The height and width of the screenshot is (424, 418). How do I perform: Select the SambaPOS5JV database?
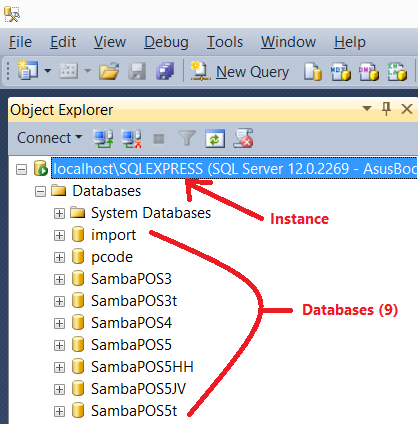[x=139, y=389]
